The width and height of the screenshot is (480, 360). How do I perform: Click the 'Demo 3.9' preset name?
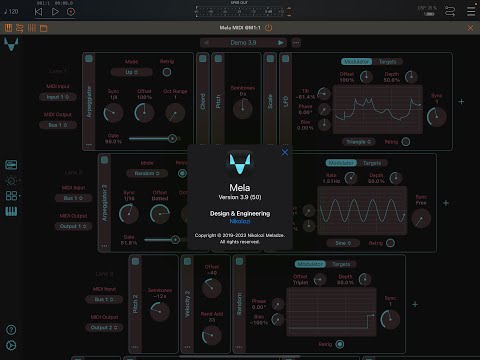point(243,43)
